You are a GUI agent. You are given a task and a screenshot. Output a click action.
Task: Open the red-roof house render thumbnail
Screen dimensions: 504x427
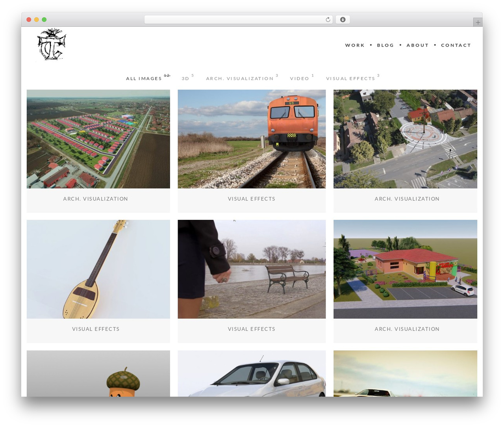(x=405, y=269)
